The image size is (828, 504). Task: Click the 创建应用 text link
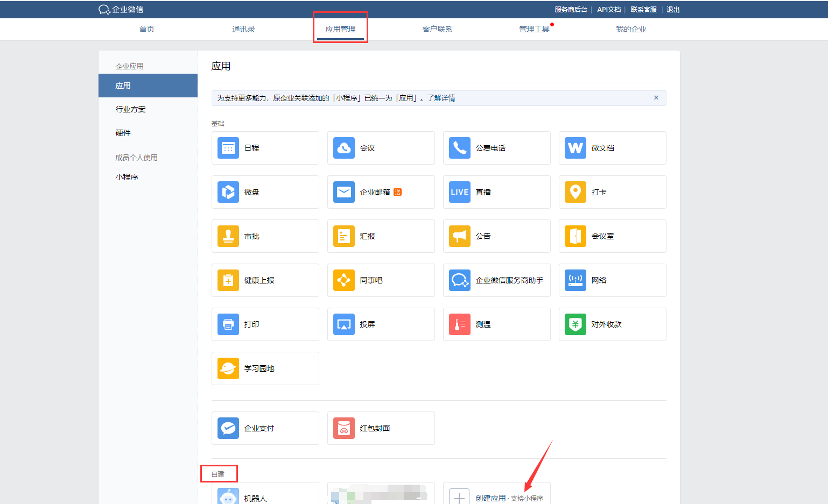point(491,498)
